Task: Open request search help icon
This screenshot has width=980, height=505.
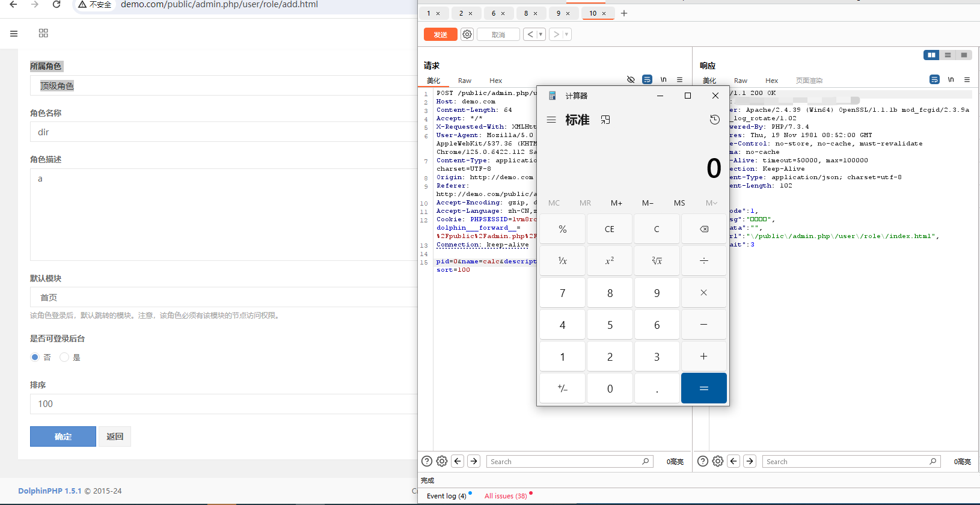Action: [x=427, y=461]
